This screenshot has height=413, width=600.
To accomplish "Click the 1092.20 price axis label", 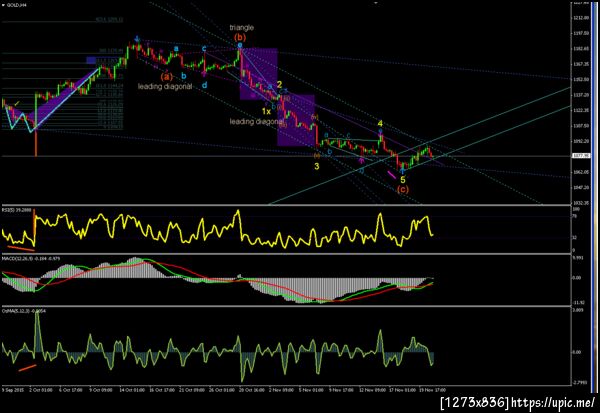I will coord(581,141).
